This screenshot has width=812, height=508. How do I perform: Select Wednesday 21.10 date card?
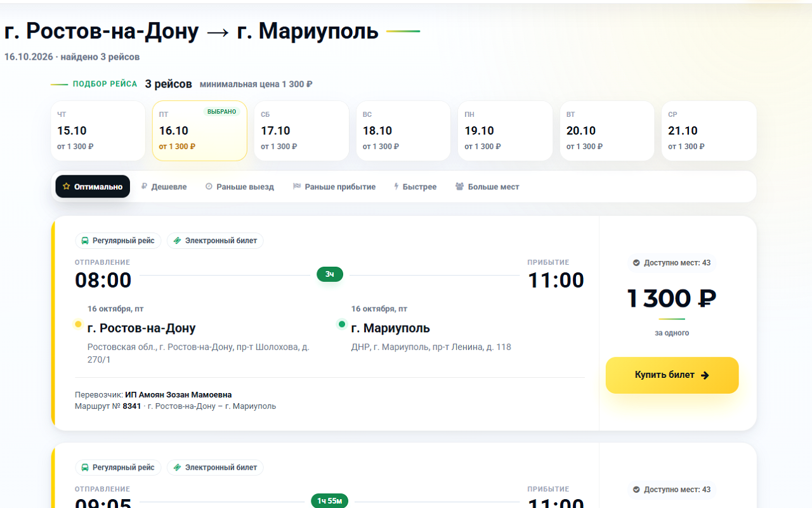(x=709, y=131)
